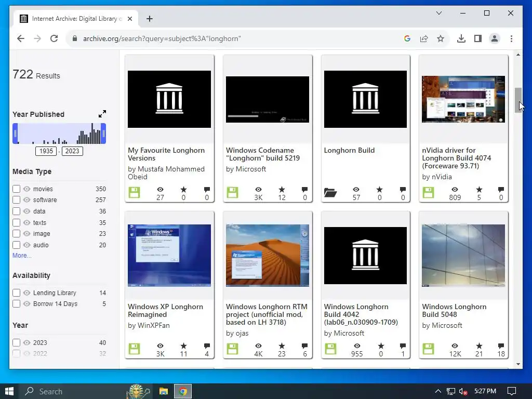Expand the Year Published histogram
The image size is (532, 399).
(x=102, y=114)
